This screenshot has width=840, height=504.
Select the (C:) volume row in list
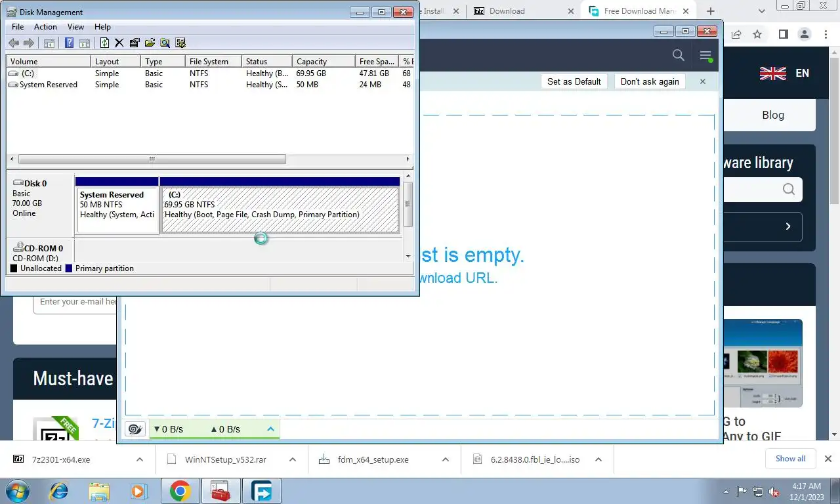210,73
